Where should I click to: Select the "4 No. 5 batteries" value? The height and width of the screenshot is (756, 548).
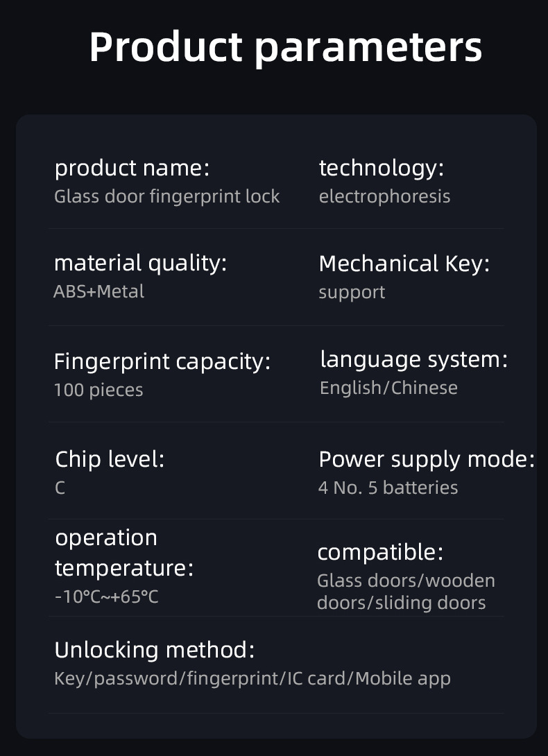pos(388,488)
